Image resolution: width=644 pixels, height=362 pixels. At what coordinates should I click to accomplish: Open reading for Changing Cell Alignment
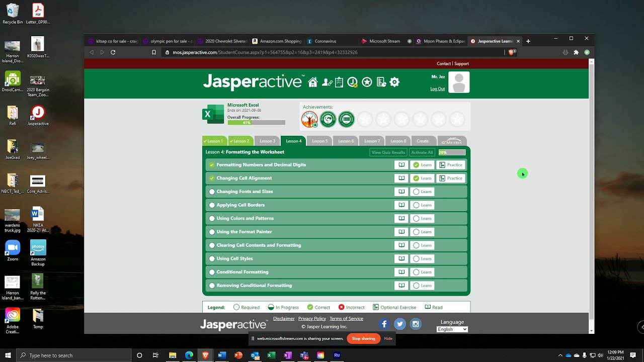click(x=401, y=178)
